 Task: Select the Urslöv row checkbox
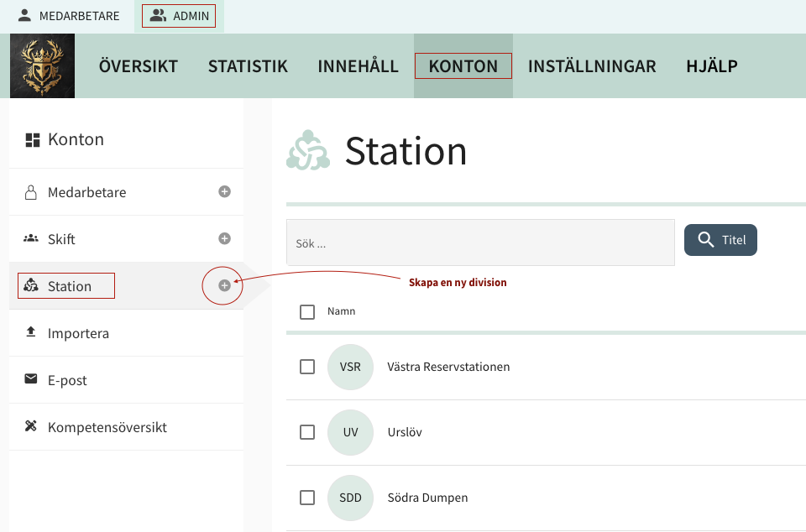(307, 433)
